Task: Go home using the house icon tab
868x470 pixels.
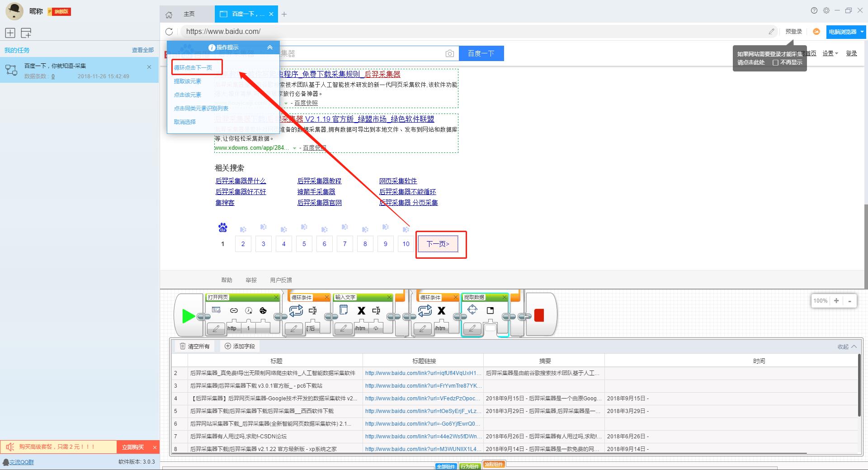Action: click(x=169, y=14)
